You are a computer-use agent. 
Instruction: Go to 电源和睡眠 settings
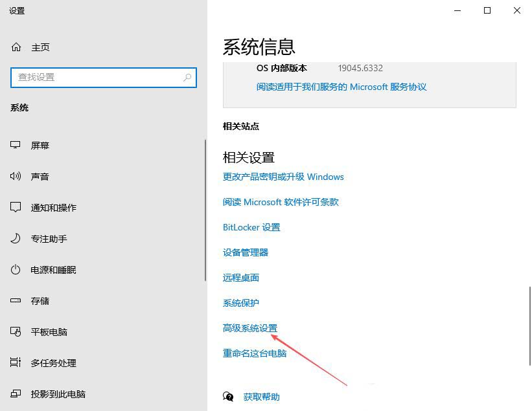coord(54,270)
